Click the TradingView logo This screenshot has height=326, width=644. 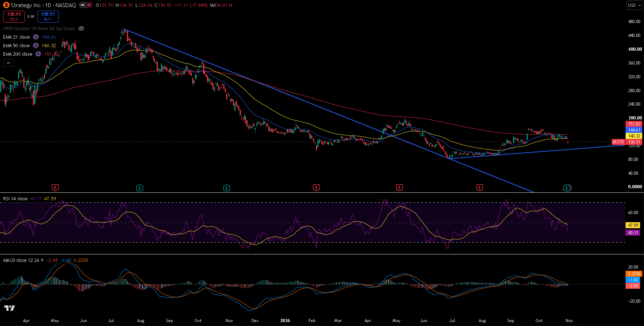9,308
